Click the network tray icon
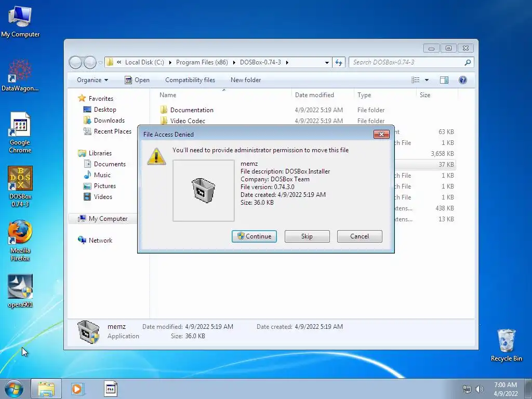Image resolution: width=532 pixels, height=399 pixels. [467, 389]
